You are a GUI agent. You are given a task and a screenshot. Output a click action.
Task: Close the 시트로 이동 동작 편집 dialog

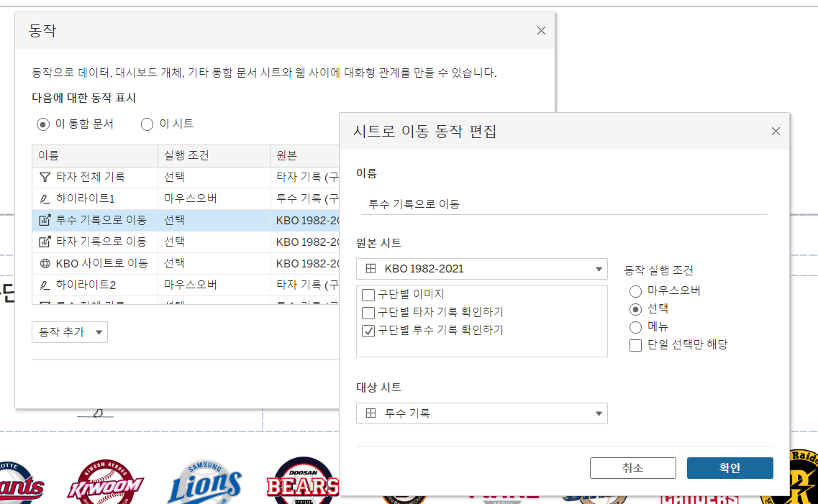pyautogui.click(x=776, y=132)
